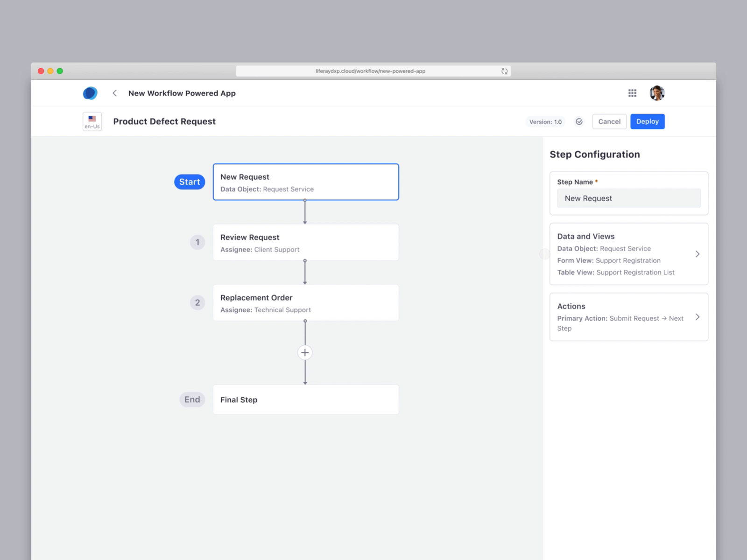Screen dimensions: 747x560
Task: Select the en-US language flag icon
Action: pyautogui.click(x=92, y=121)
